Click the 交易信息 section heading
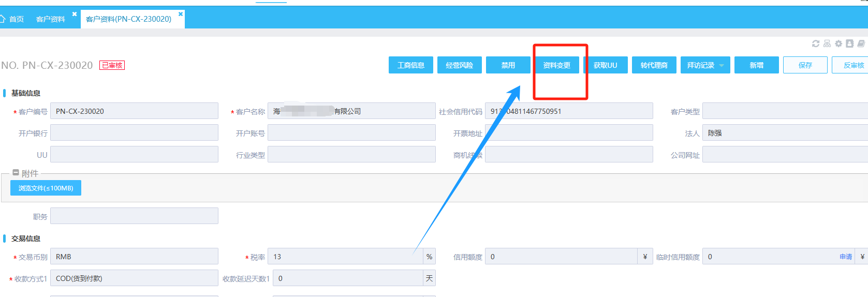This screenshot has width=868, height=297. pos(26,239)
